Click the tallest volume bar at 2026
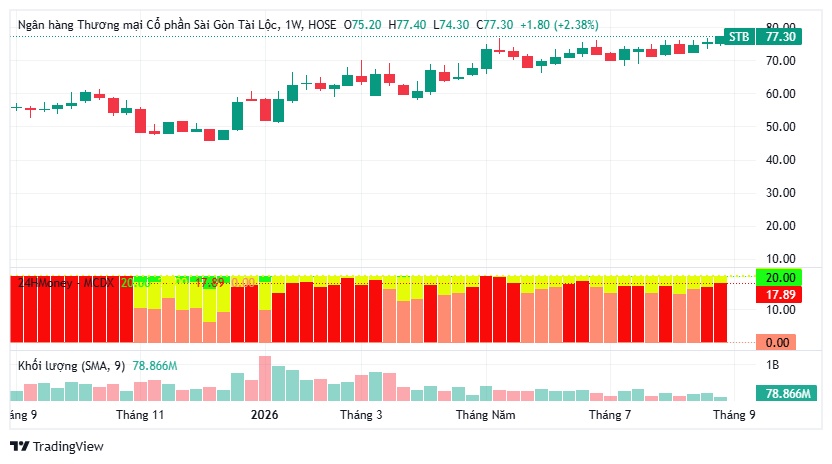This screenshot has width=832, height=464. (265, 378)
